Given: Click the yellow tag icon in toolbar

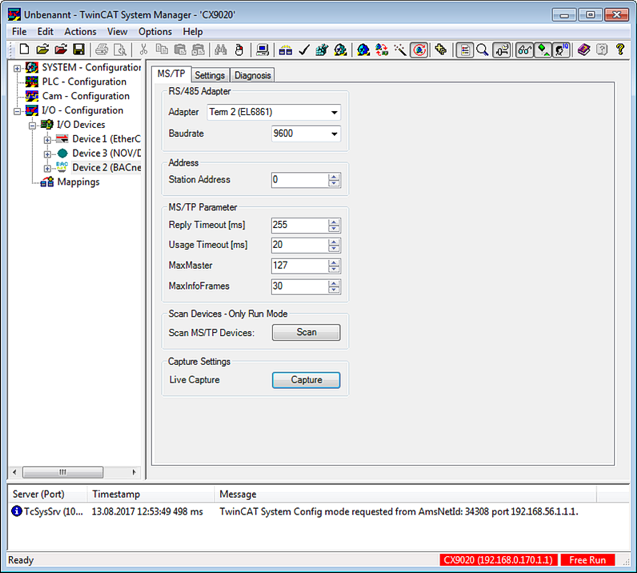Looking at the screenshot, I should [441, 50].
